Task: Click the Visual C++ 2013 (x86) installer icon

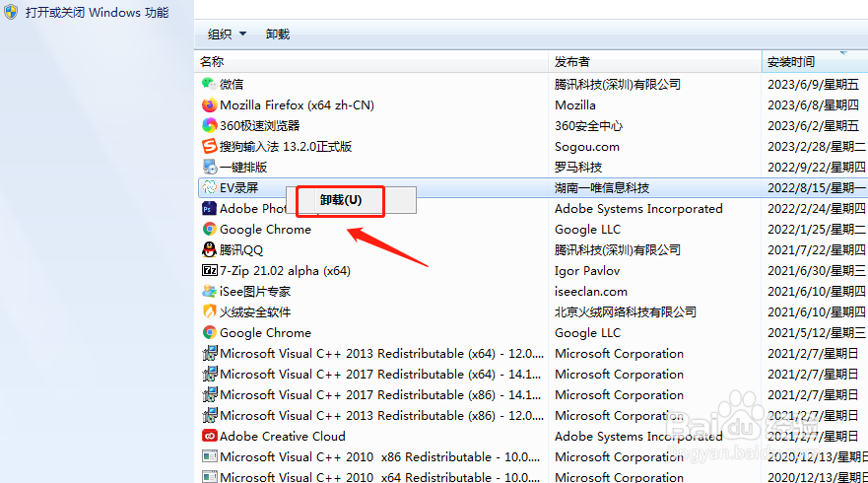Action: coord(209,415)
